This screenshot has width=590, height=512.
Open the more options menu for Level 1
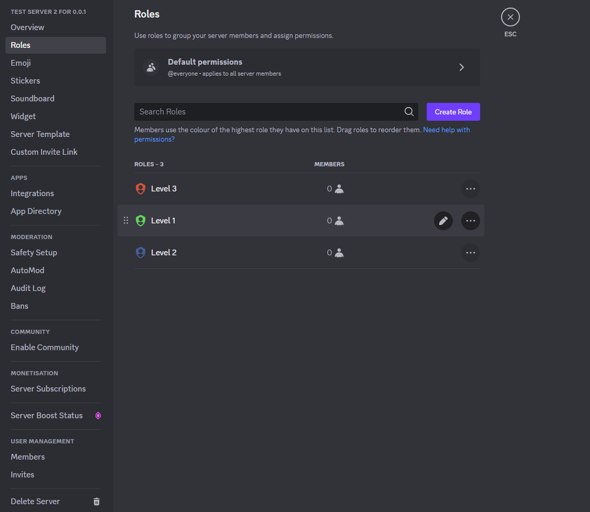(x=470, y=221)
